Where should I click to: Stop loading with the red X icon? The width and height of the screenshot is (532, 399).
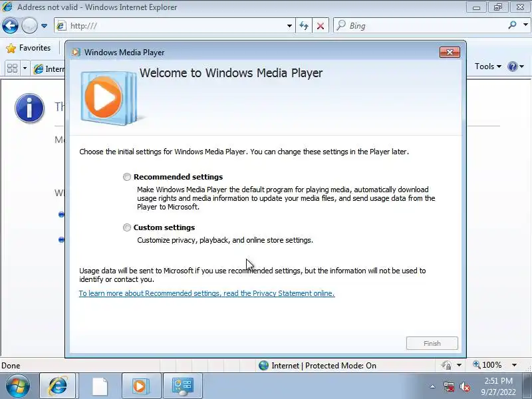(x=321, y=26)
